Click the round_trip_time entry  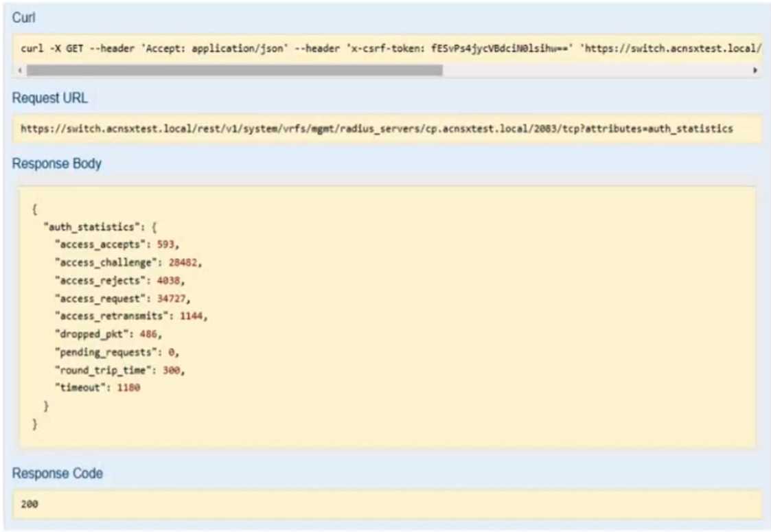[x=119, y=370]
